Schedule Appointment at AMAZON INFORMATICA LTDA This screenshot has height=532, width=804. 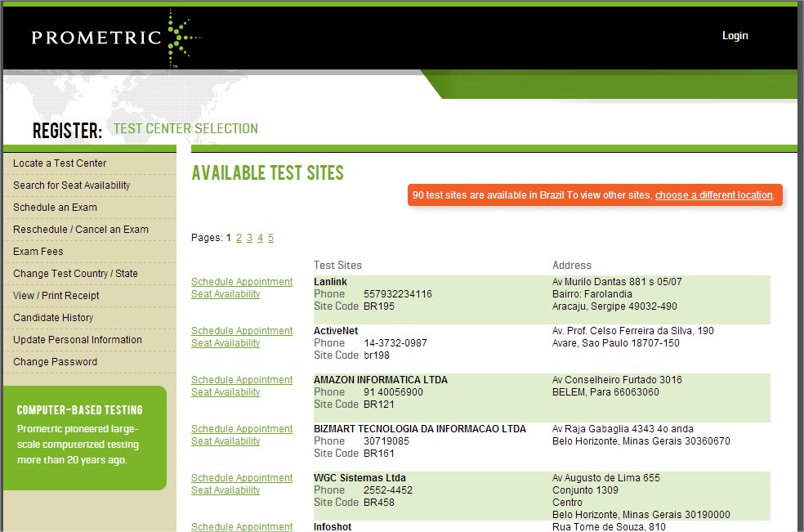coord(241,380)
